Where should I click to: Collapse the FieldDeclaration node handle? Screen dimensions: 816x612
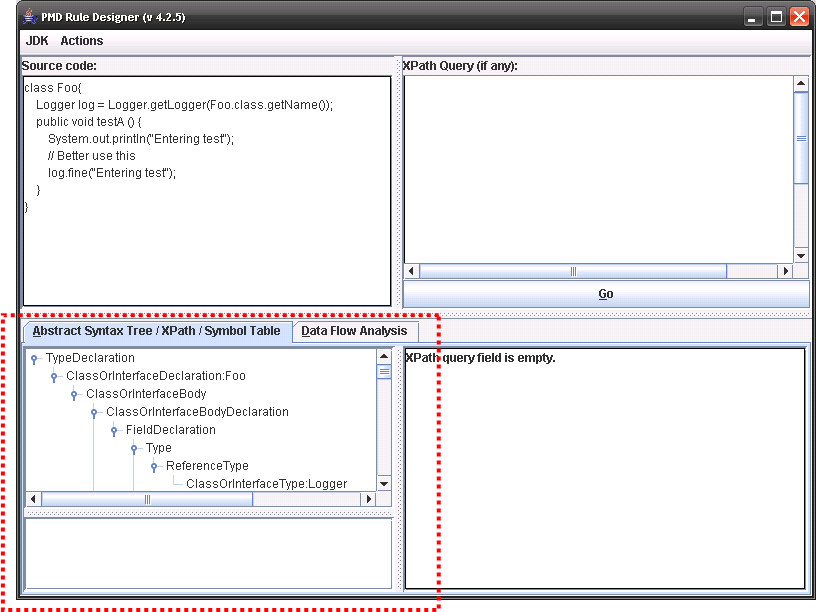(112, 430)
